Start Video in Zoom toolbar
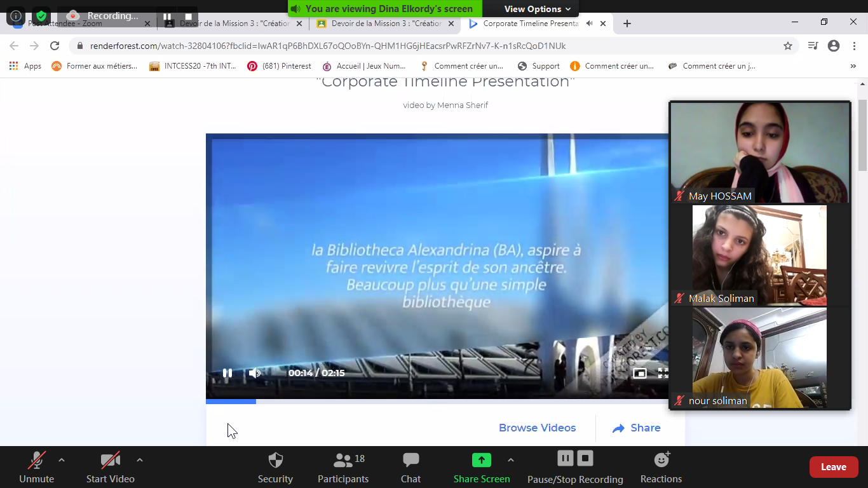The height and width of the screenshot is (488, 868). 110,468
